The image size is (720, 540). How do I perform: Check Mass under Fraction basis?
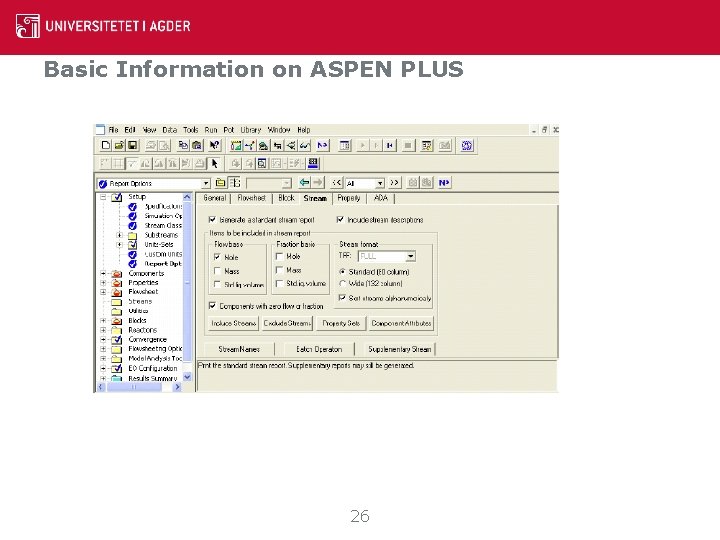[x=279, y=270]
